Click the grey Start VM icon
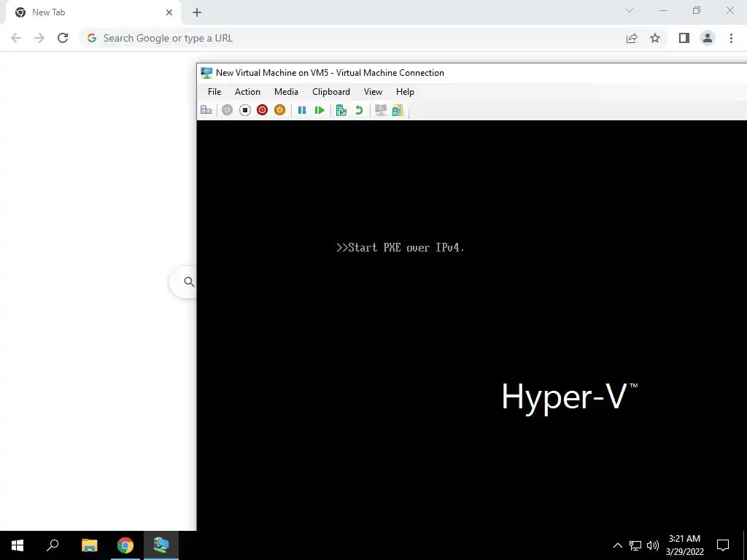Screen dimensions: 747x560 click(228, 110)
